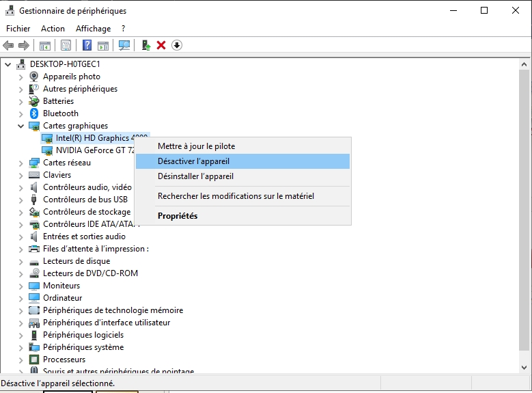Click the Contrôleurs de stockage icon
The width and height of the screenshot is (532, 393).
(x=34, y=212)
